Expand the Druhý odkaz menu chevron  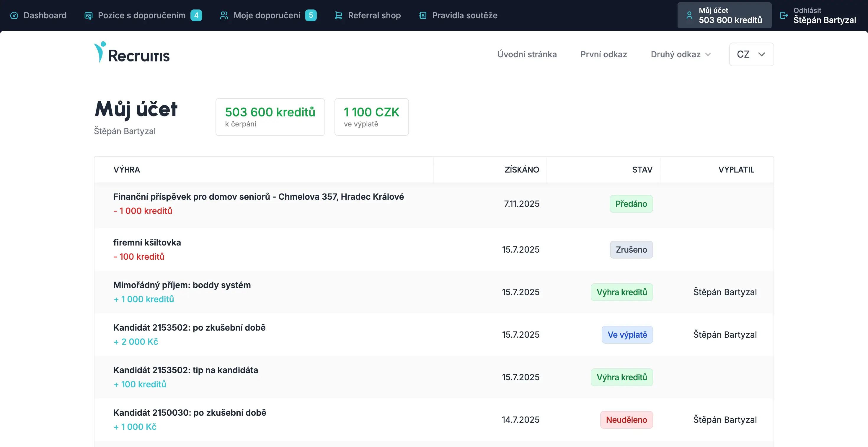[708, 54]
